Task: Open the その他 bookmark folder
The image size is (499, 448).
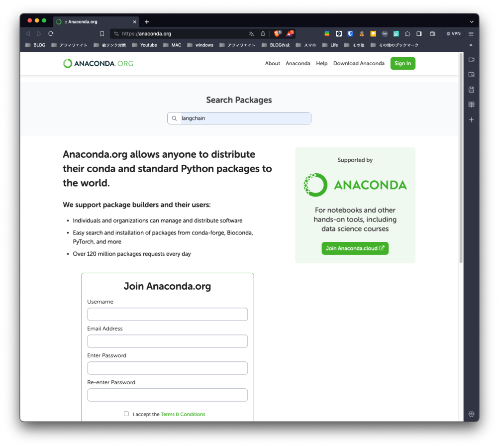Action: [x=354, y=45]
